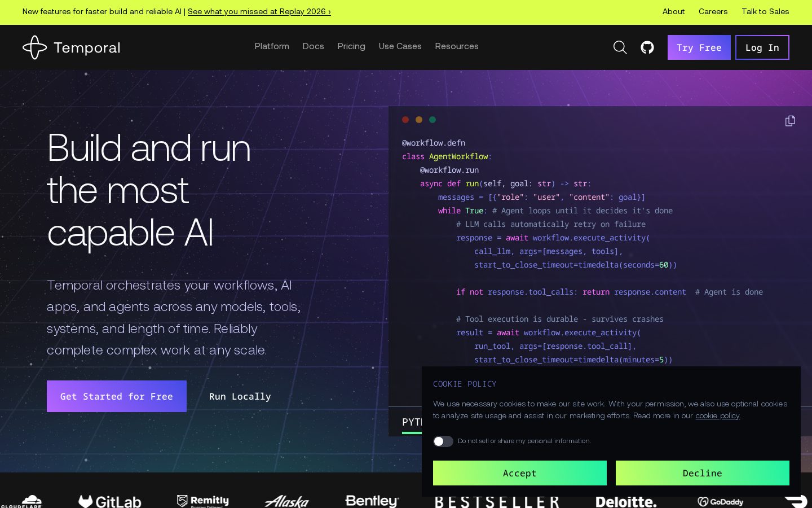This screenshot has width=812, height=508.
Task: Click Get Started for Free
Action: click(117, 396)
